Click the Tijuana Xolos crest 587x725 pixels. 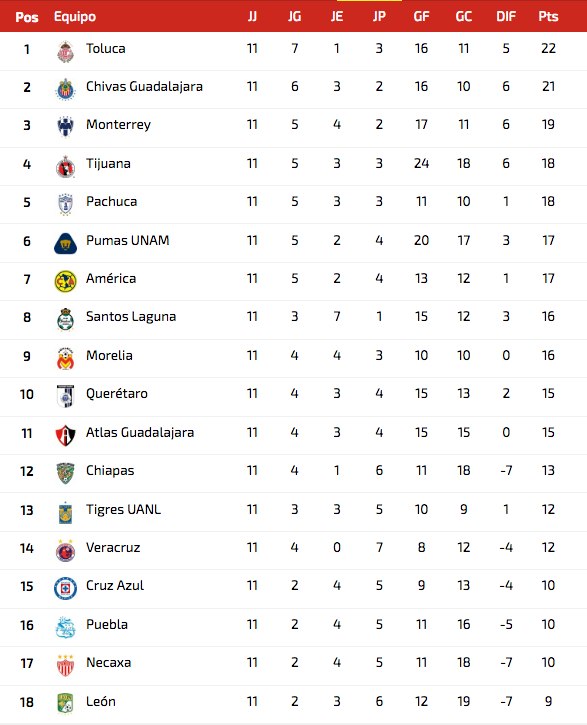[65, 166]
